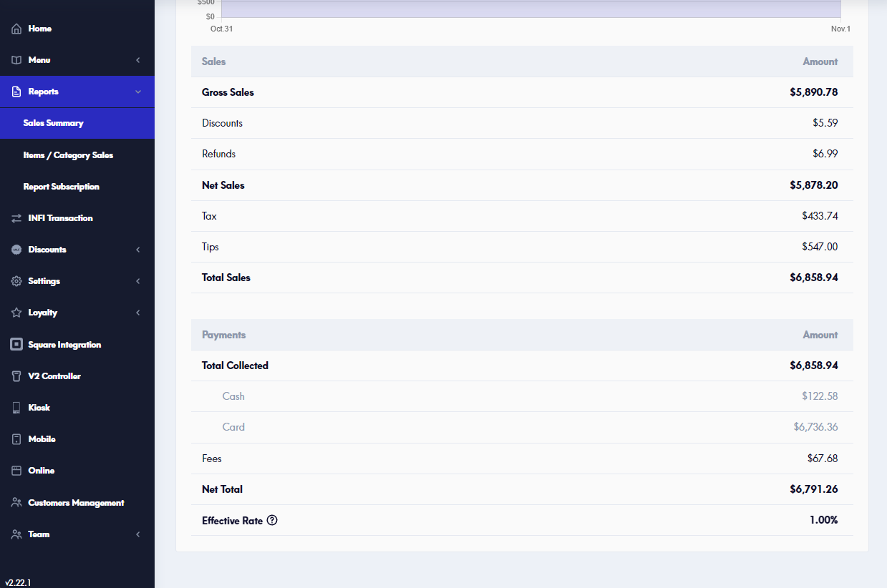Click the Cash payment row label

[x=233, y=396]
